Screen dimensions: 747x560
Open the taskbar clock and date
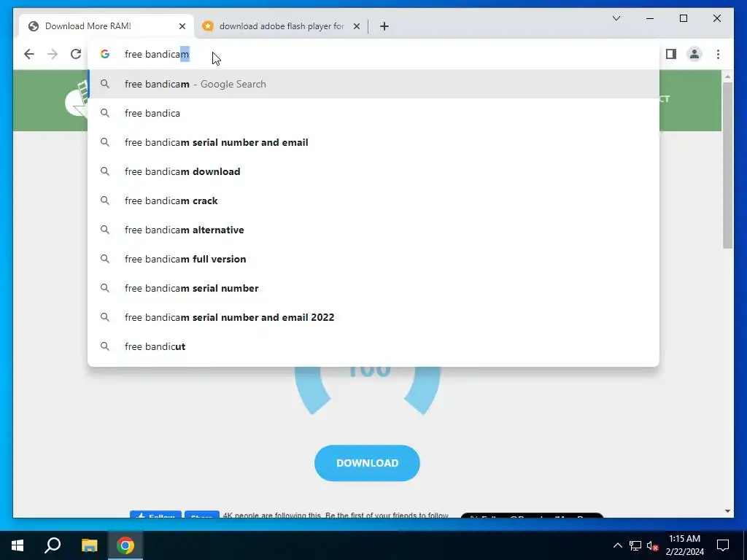684,545
